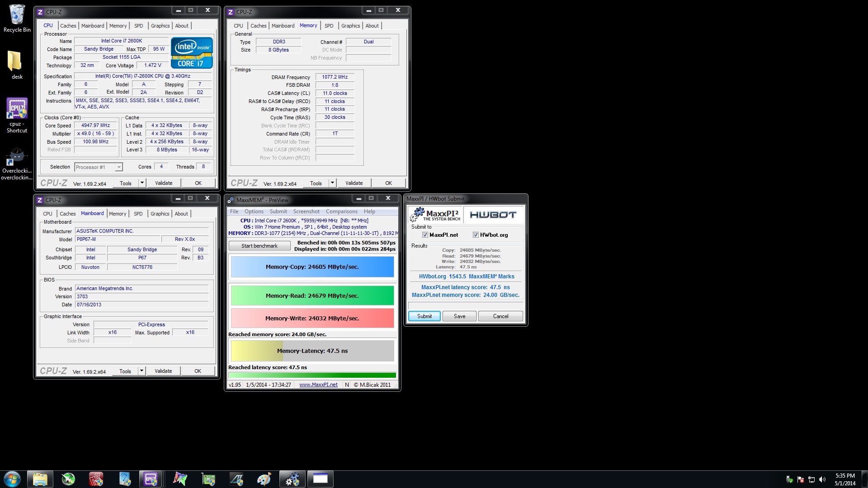Switch to Caches tab in top-left CPU-Z
The image size is (868, 488).
click(x=68, y=26)
